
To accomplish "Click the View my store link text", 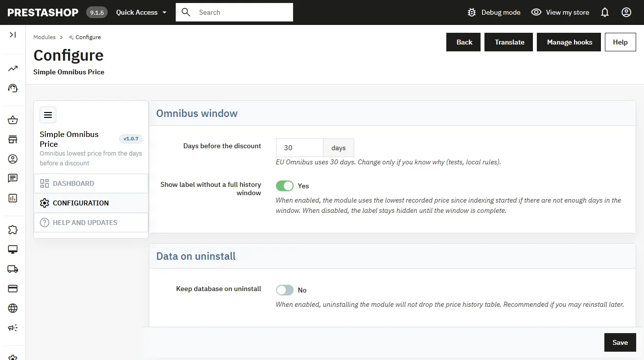I will pyautogui.click(x=568, y=12).
